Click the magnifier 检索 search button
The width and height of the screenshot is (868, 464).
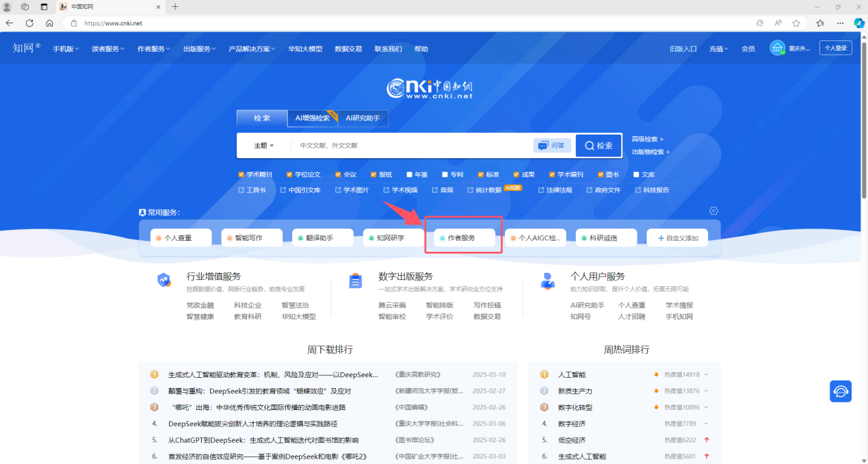599,146
